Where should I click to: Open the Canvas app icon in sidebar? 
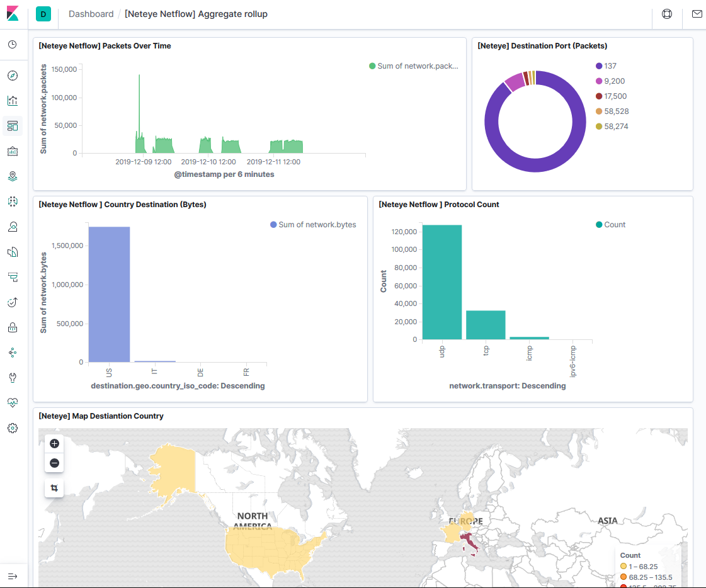[x=13, y=151]
